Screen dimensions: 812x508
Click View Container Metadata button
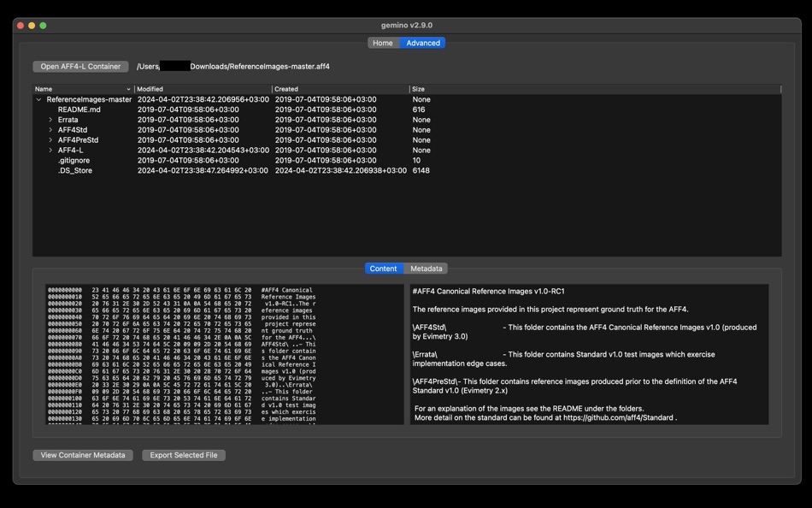[83, 455]
